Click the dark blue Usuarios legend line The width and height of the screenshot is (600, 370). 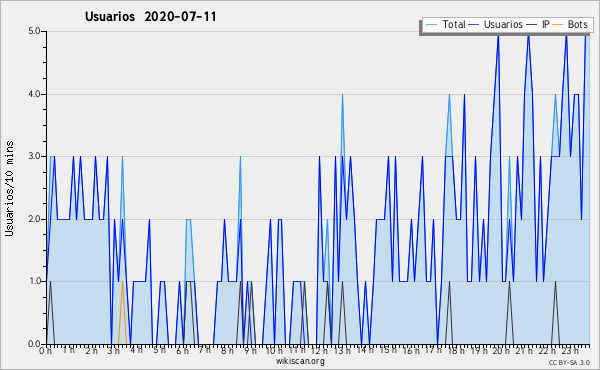click(474, 25)
